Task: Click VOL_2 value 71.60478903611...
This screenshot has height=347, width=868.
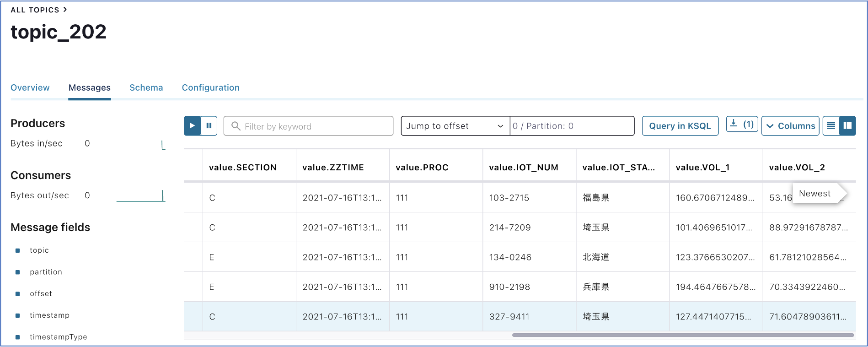Action: pos(808,317)
